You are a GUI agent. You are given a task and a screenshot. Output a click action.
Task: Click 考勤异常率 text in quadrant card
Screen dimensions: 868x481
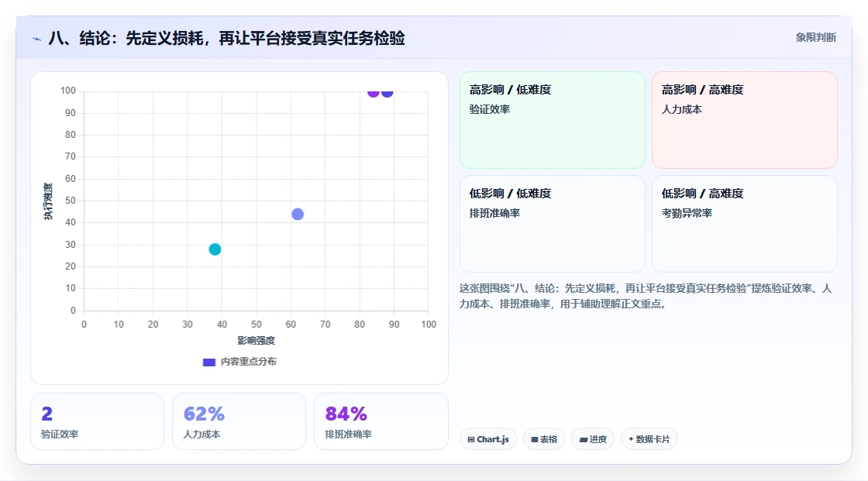[687, 213]
